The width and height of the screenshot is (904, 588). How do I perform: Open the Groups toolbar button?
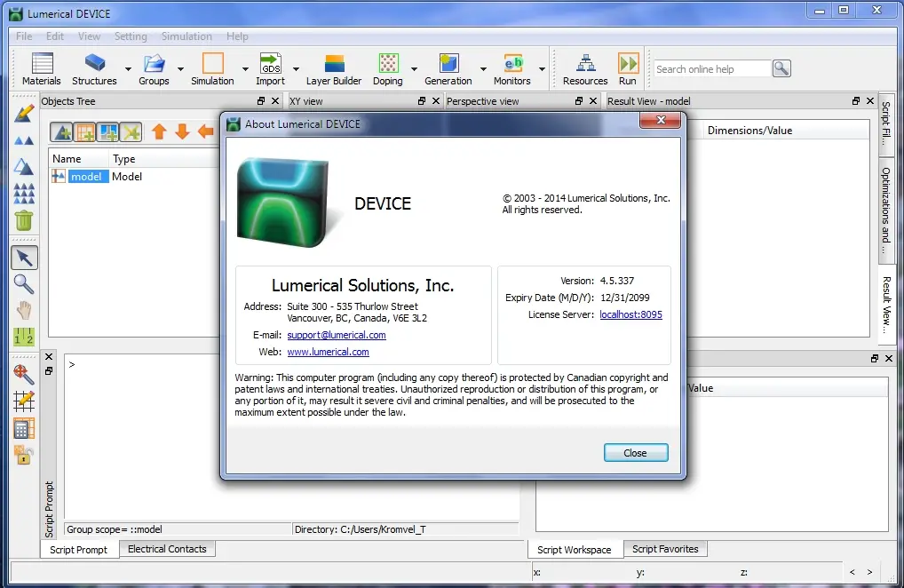coord(154,69)
